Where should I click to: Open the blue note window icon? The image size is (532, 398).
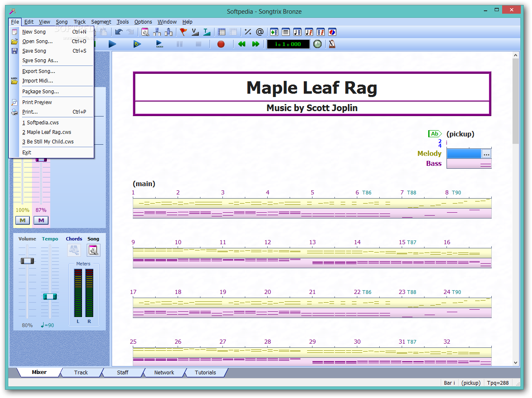(x=298, y=32)
